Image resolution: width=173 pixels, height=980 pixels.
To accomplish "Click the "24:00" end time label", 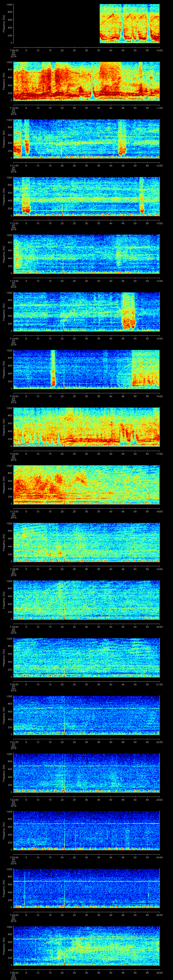I will point(160,858).
